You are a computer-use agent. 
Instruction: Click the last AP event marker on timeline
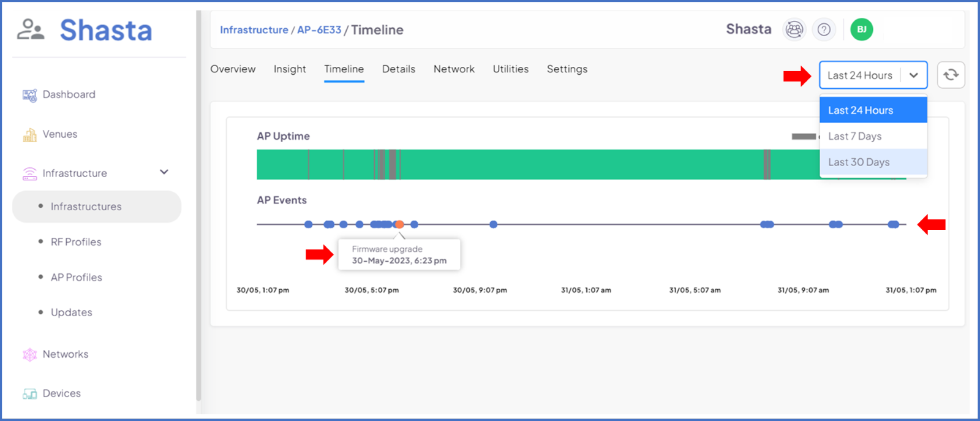(894, 224)
